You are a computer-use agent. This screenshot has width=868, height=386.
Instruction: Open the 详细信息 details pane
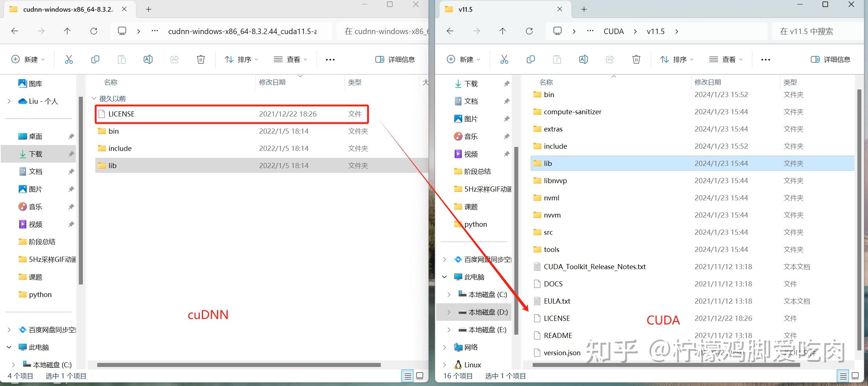[831, 59]
